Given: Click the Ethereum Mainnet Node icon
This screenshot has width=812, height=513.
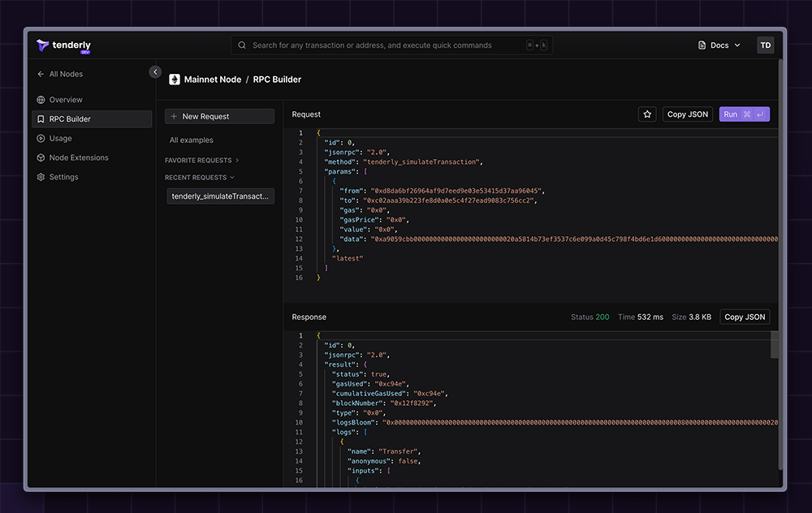Looking at the screenshot, I should point(174,80).
